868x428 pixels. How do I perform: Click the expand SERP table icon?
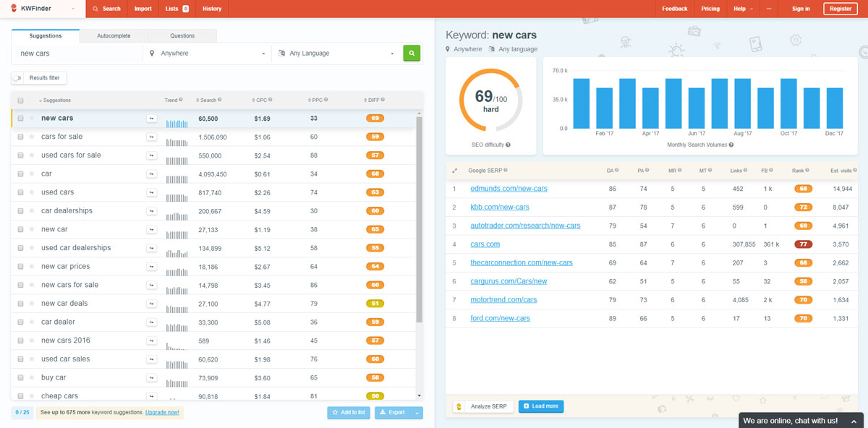(454, 171)
